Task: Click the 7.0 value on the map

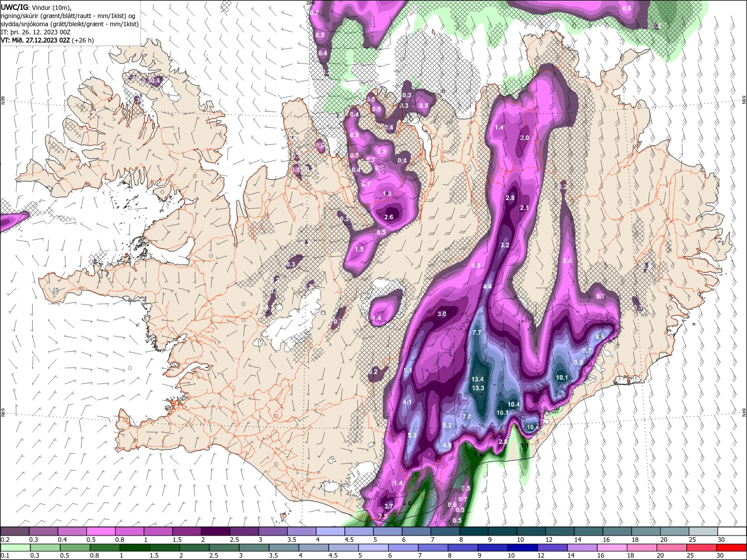Action: [467, 416]
